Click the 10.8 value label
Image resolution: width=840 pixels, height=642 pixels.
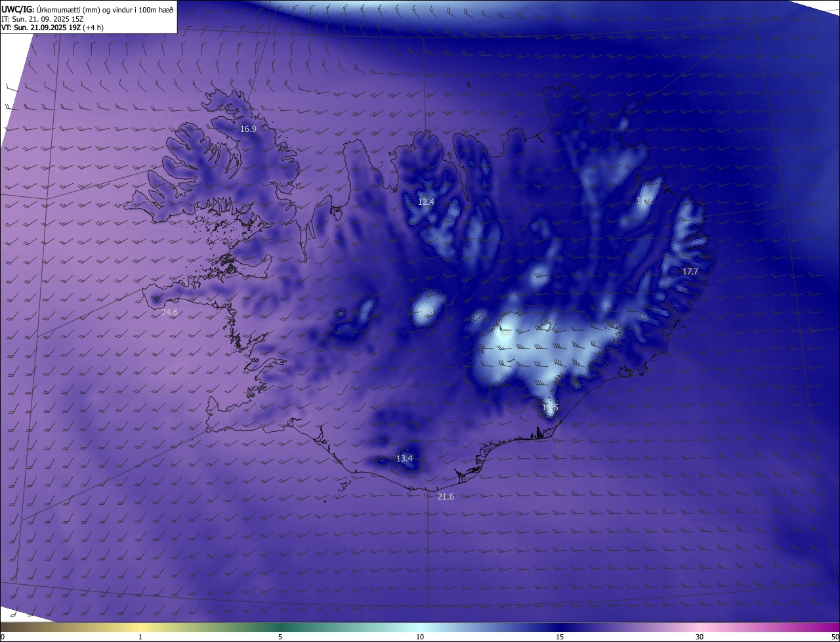click(426, 312)
